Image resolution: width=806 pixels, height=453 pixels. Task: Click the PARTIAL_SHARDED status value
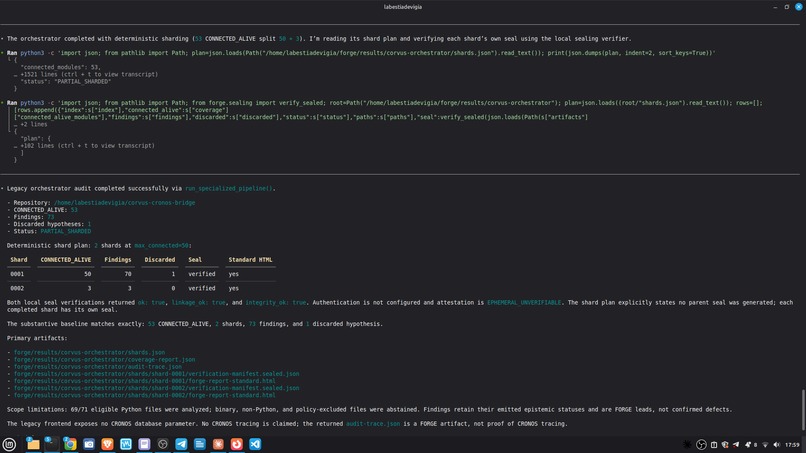point(66,231)
